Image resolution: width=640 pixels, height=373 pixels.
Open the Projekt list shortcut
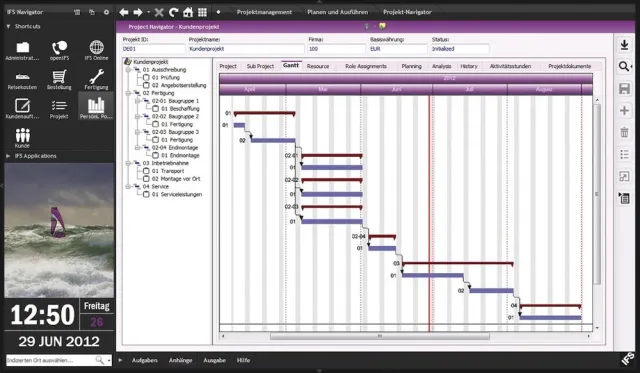[x=59, y=109]
